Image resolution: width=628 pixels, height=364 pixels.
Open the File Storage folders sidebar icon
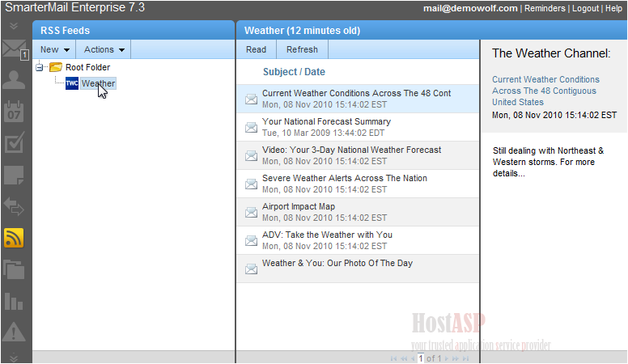[x=14, y=269]
